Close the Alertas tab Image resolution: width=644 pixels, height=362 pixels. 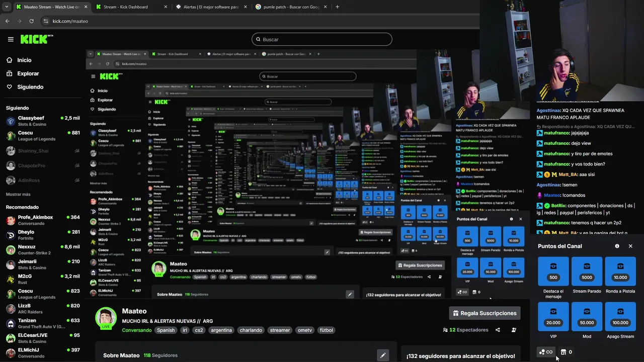246,7
